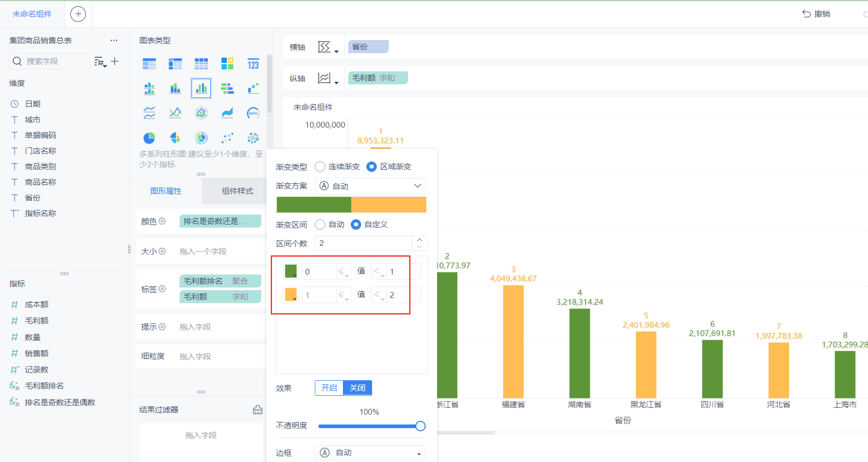Click the 毛利额 求和 field in 纵轴
Screen dimensions: 868x462
click(378, 78)
